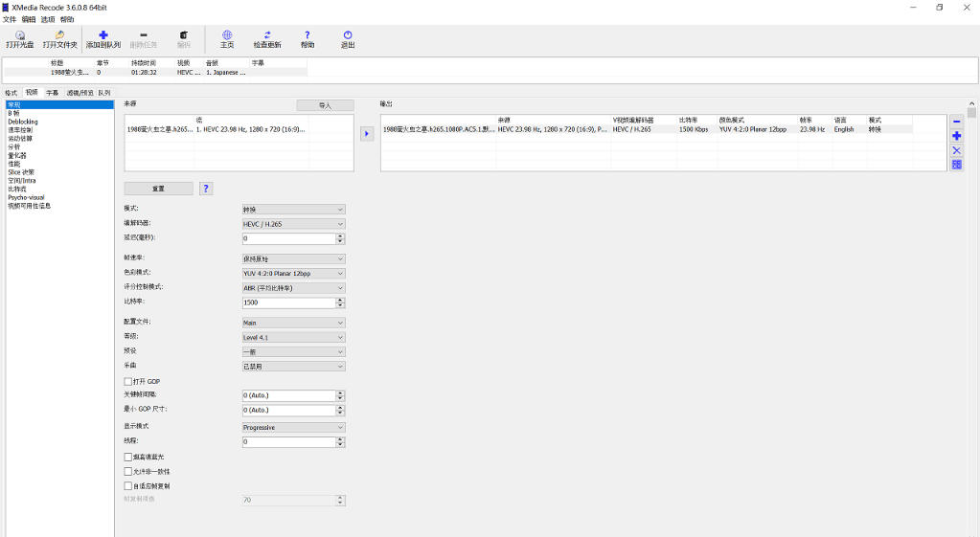Image resolution: width=980 pixels, height=537 pixels.
Task: Click the Keyframe Interval field showing 0 (Auto.)
Action: point(288,395)
